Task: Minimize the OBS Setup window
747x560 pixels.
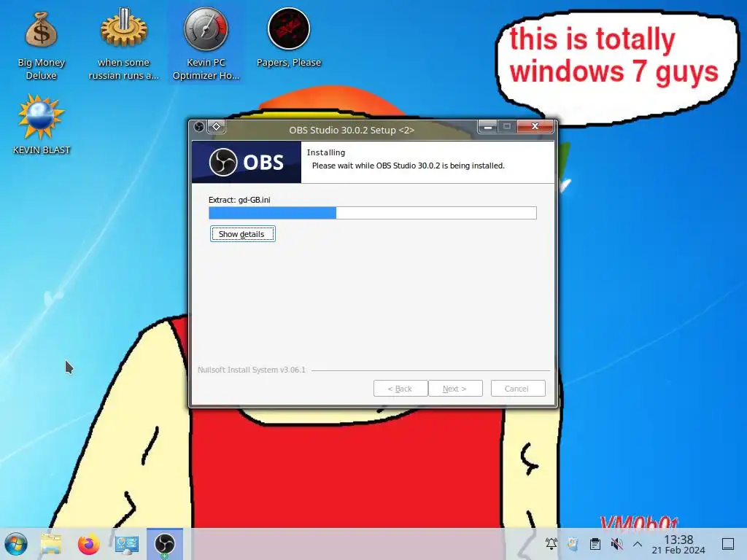Action: click(x=487, y=127)
